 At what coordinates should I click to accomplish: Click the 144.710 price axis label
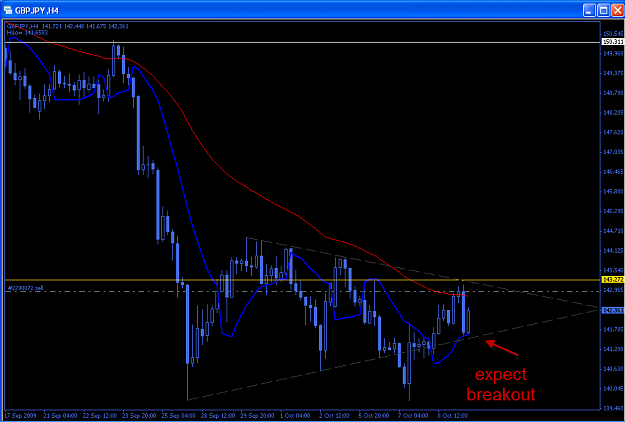point(613,230)
